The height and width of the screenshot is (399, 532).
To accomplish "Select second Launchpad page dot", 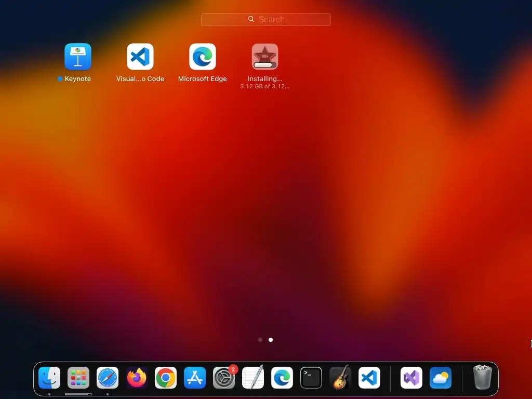I will pyautogui.click(x=271, y=340).
